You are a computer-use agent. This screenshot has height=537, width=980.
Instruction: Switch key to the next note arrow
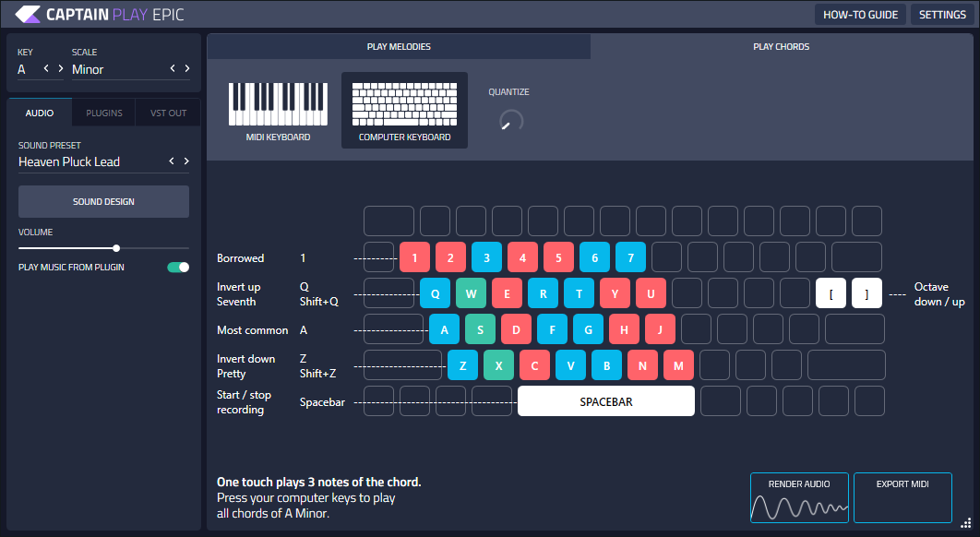[61, 68]
